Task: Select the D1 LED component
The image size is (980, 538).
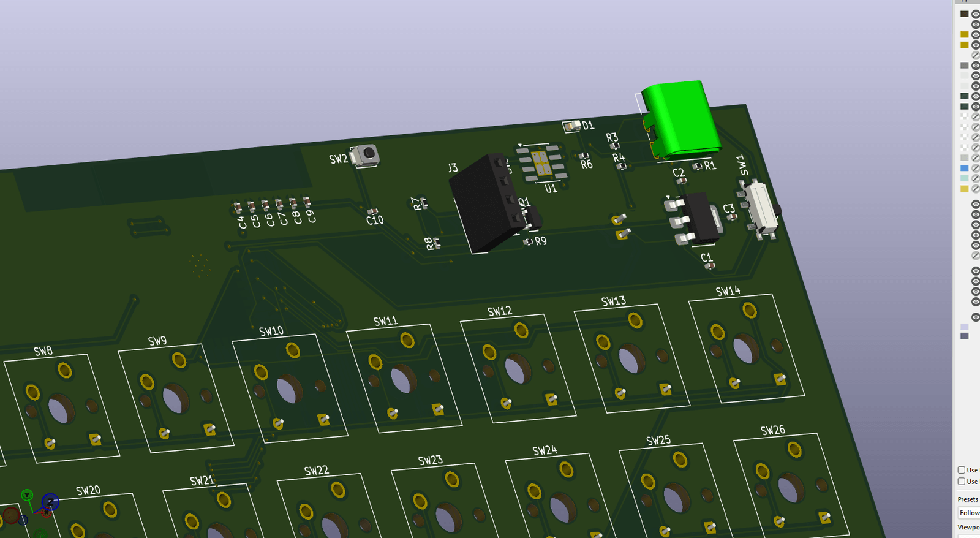Action: [x=572, y=126]
